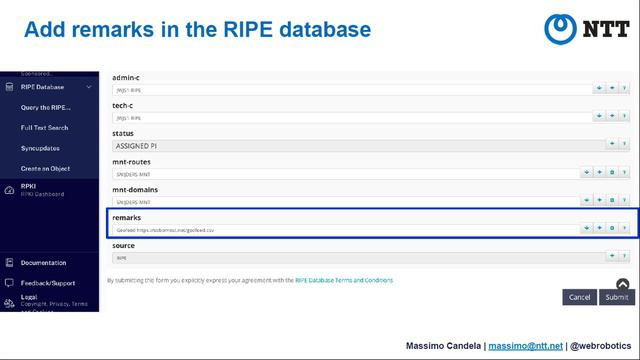The image size is (640, 360).
Task: Click the RPKI dashboard gauge icon
Action: tap(9, 190)
